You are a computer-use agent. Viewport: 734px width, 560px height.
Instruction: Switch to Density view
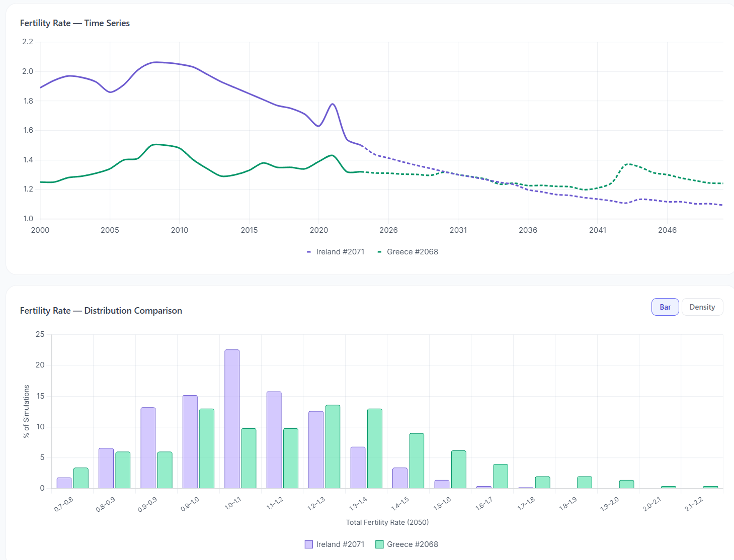click(x=702, y=307)
